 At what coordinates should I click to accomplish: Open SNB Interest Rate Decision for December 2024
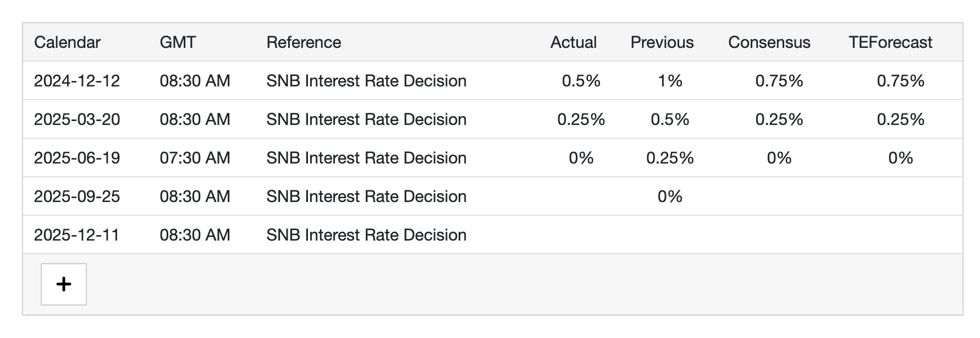(366, 81)
